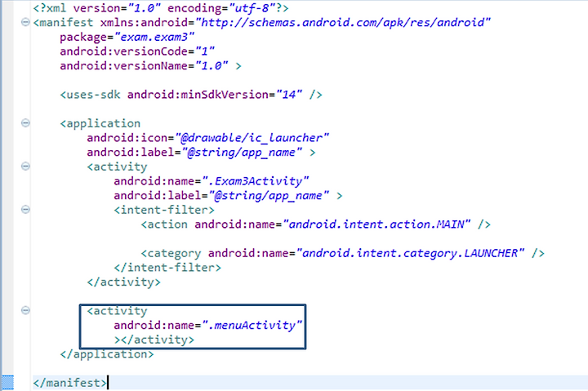
Task: Collapse the application element fold toggle
Action: coord(25,123)
